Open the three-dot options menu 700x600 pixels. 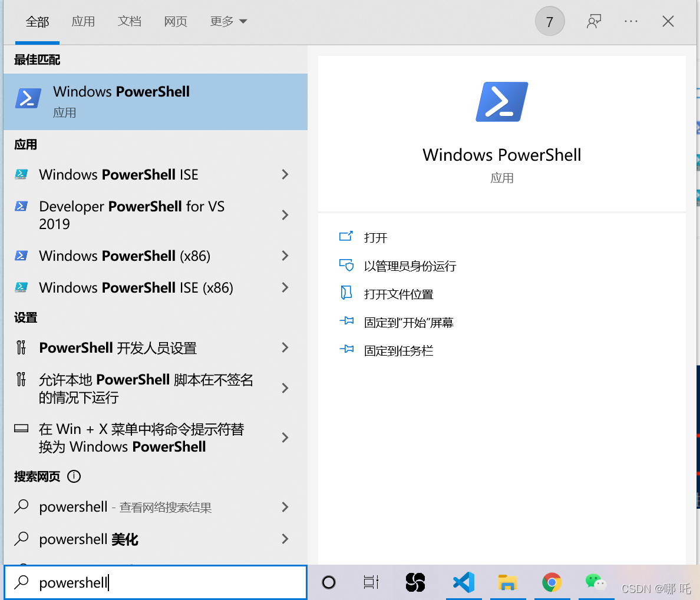click(631, 21)
